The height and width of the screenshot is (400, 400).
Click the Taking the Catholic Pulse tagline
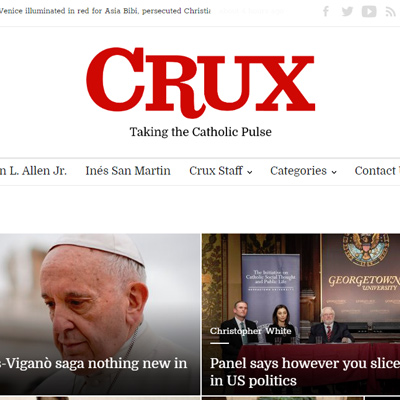[x=201, y=132]
